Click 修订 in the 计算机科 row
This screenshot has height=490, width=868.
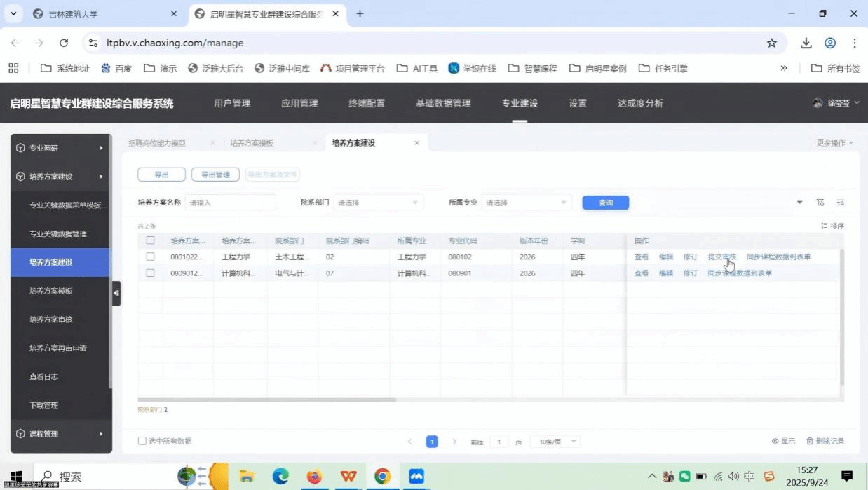[x=691, y=273]
